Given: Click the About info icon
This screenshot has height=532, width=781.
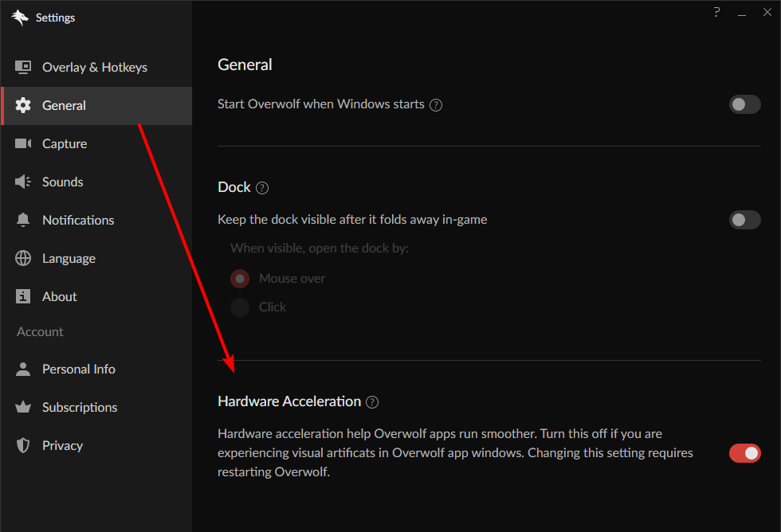Looking at the screenshot, I should pos(23,296).
